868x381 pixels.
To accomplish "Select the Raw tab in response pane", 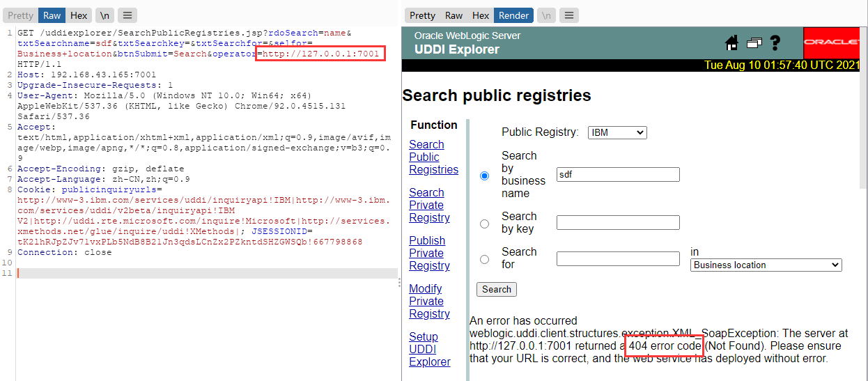I will (454, 15).
